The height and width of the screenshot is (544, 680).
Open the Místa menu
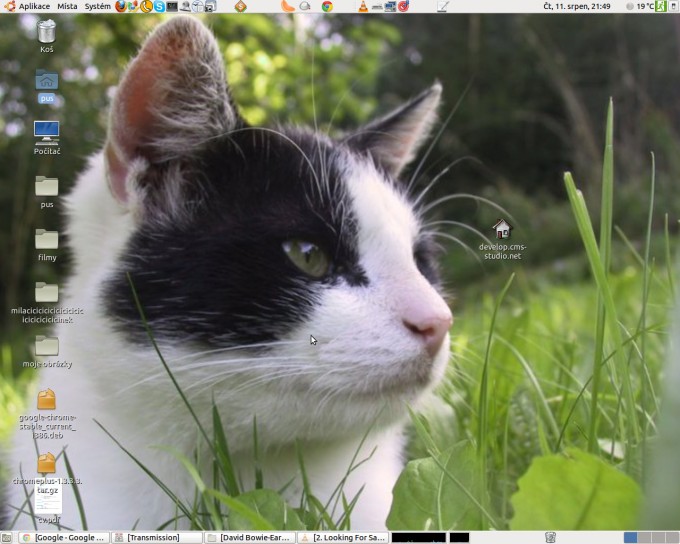point(67,6)
